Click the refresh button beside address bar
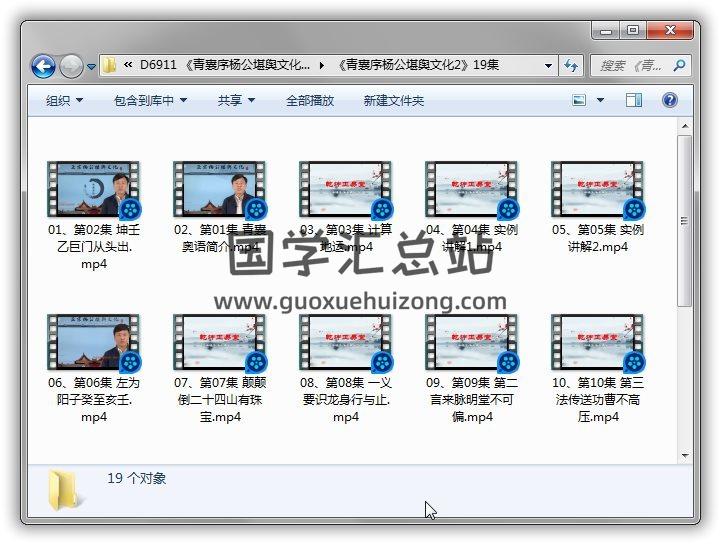Image resolution: width=721 pixels, height=545 pixels. click(571, 66)
